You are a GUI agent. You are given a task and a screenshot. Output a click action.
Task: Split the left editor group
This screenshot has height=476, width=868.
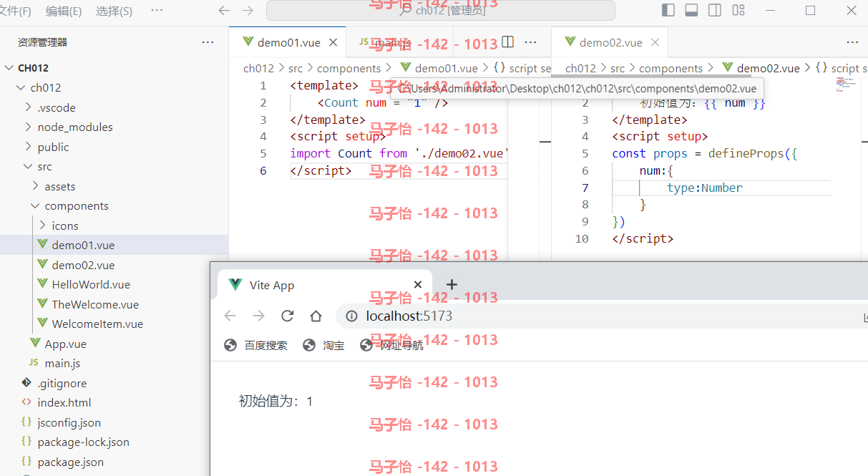pos(507,42)
